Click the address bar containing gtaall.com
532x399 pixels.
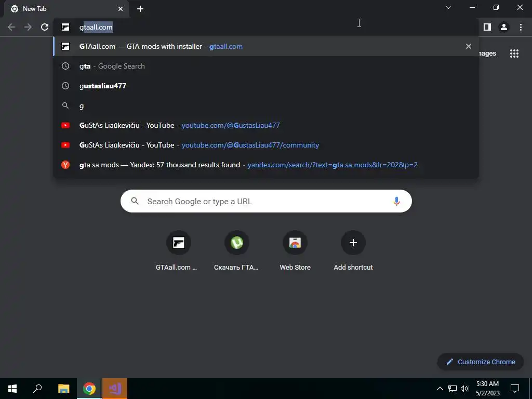pos(265,27)
